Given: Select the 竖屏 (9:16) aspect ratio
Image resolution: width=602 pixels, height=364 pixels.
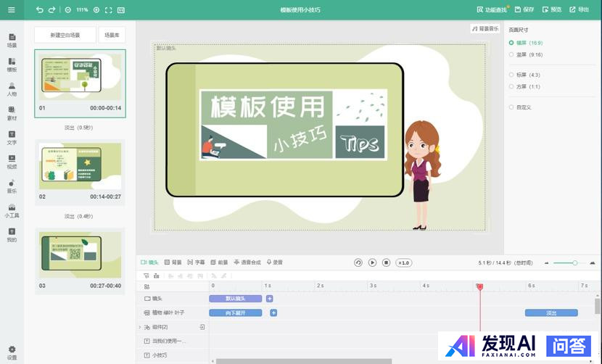Looking at the screenshot, I should pos(511,54).
